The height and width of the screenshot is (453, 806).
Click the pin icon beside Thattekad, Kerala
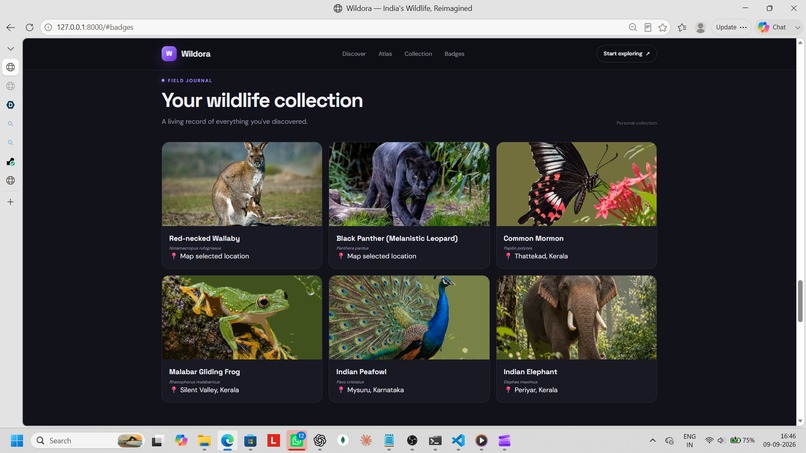point(508,256)
